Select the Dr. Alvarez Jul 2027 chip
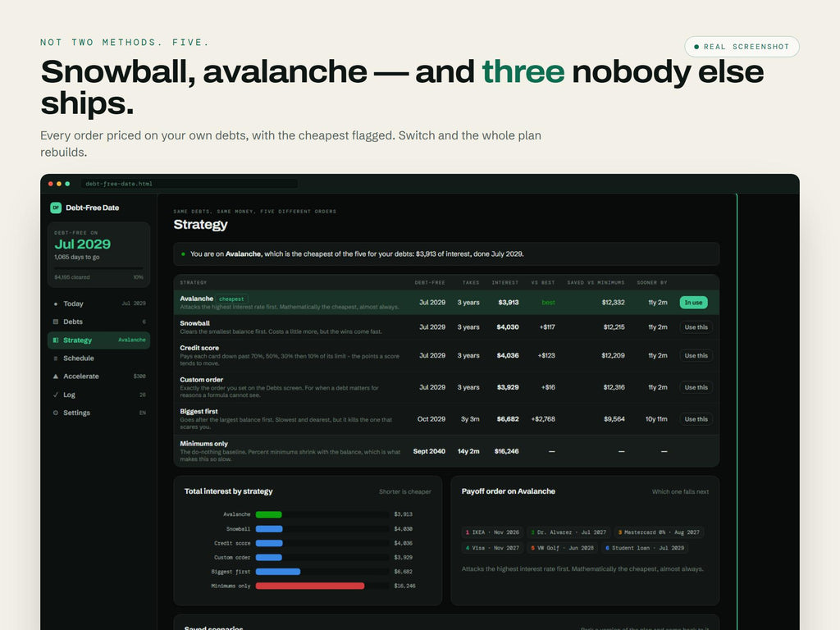Screen dimensions: 840x630 click(x=568, y=532)
